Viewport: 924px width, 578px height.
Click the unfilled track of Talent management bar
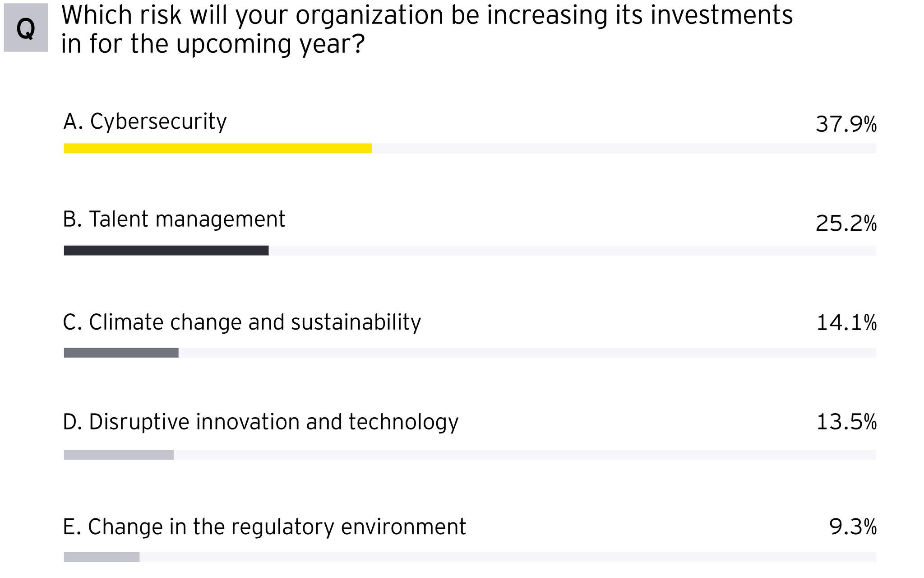pos(572,251)
